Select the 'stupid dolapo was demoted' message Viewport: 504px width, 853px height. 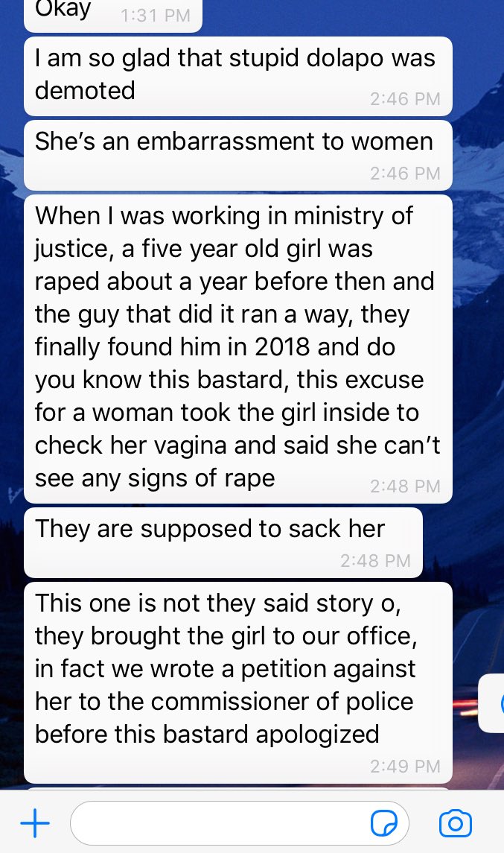238,76
